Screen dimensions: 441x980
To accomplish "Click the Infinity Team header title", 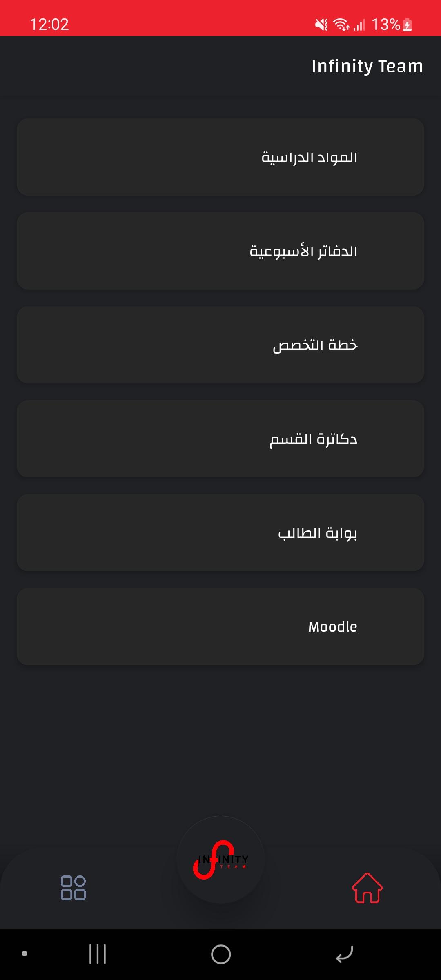I will [367, 66].
